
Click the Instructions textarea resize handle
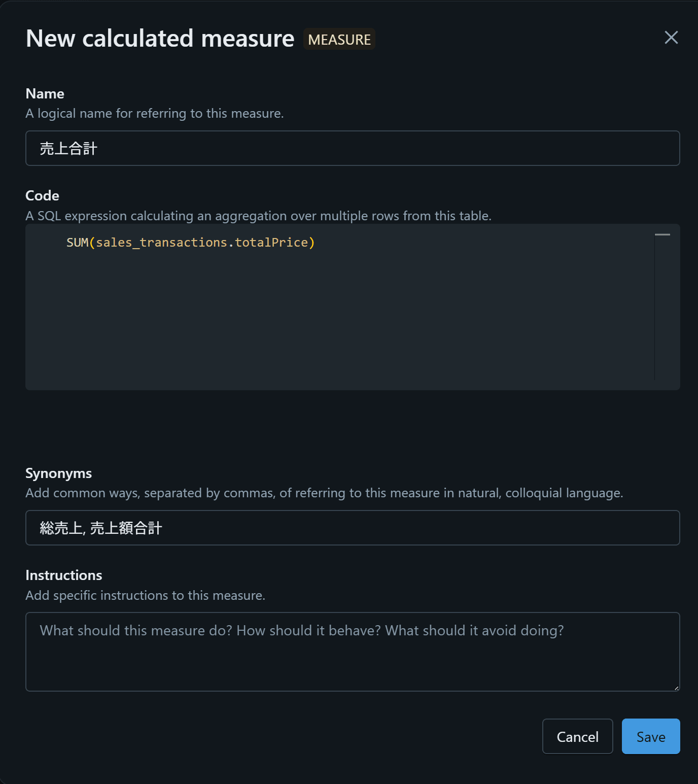(676, 688)
